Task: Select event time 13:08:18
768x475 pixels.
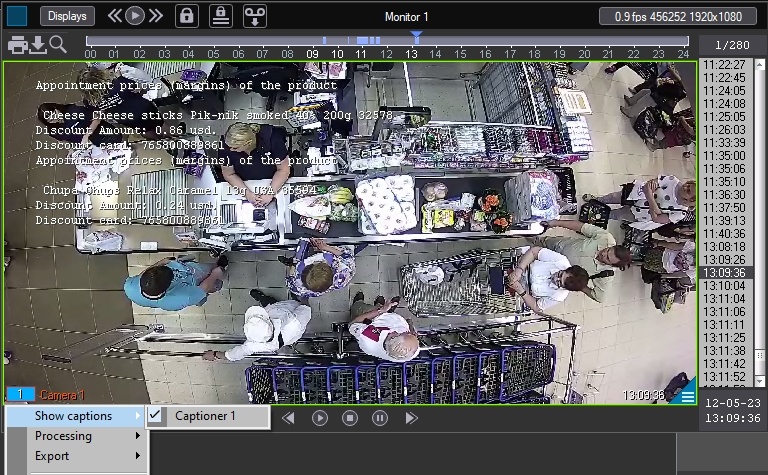Action: click(x=724, y=247)
